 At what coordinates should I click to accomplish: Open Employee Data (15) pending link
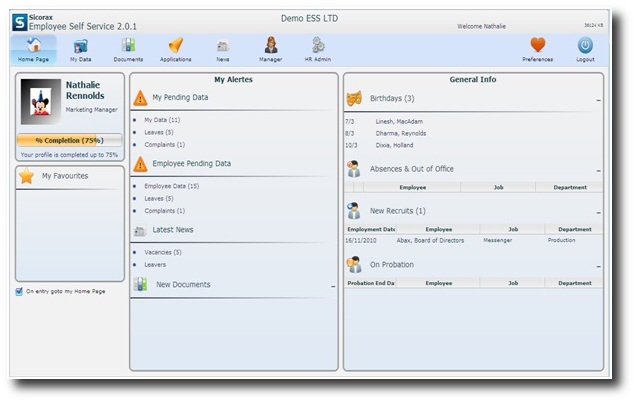pos(171,186)
